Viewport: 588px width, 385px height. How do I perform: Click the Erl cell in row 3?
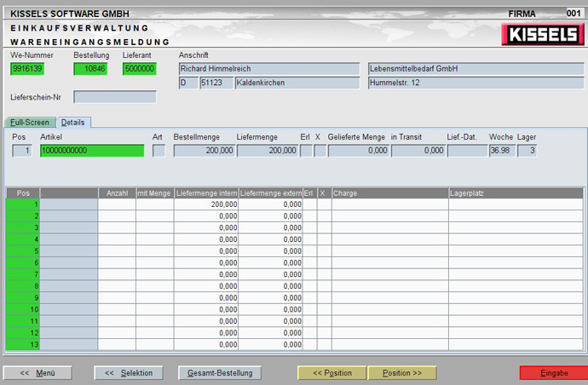click(x=309, y=227)
